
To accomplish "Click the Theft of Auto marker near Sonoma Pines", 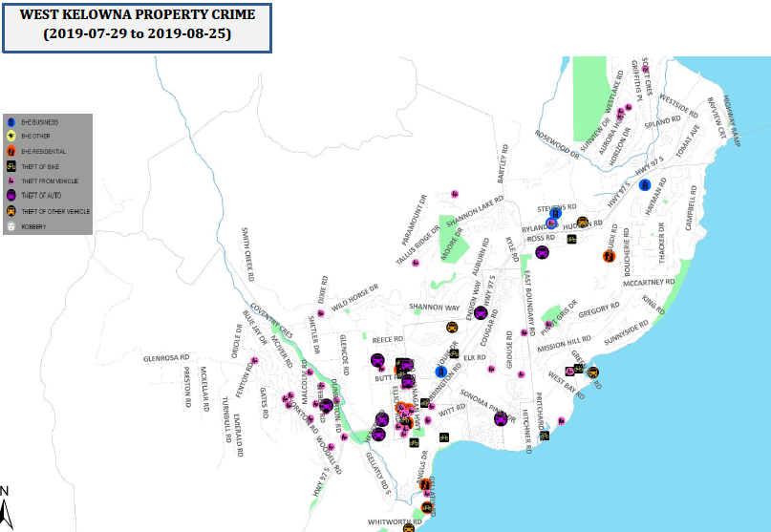I will click(499, 418).
